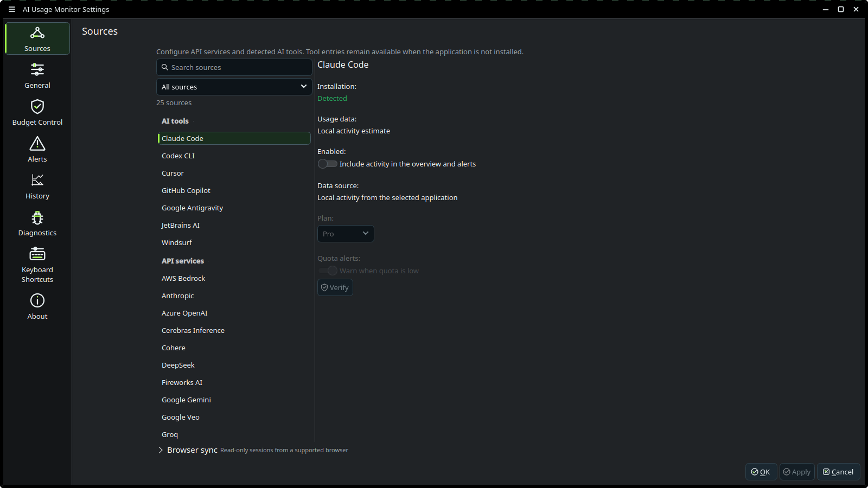Click the Apply button
The width and height of the screenshot is (868, 488).
[x=797, y=472]
